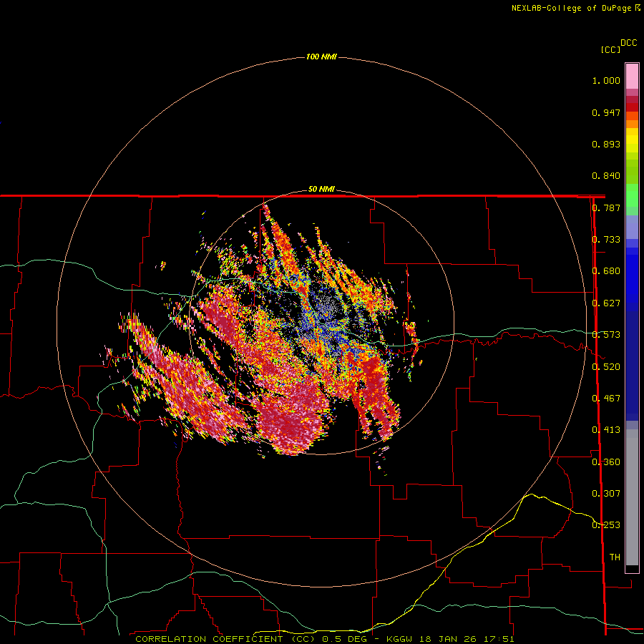Image resolution: width=644 pixels, height=644 pixels.
Task: Click the 0.947 scale value
Action: click(606, 112)
